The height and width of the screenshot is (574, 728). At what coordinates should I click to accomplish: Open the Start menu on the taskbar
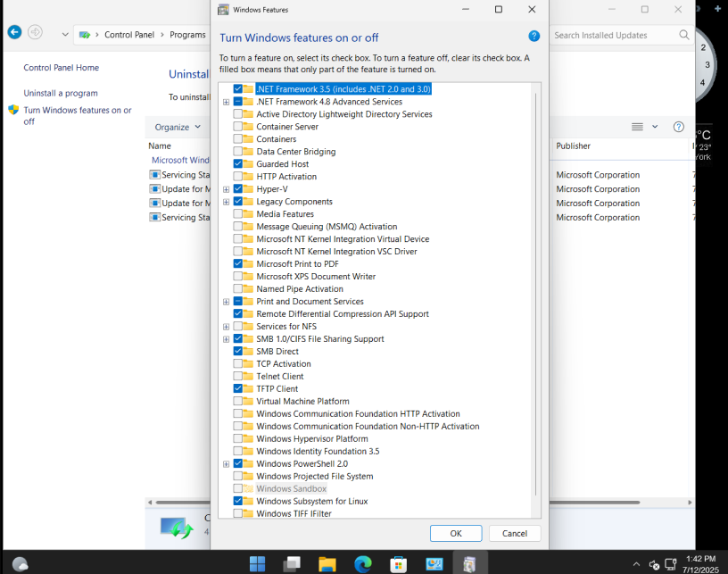[x=257, y=564]
